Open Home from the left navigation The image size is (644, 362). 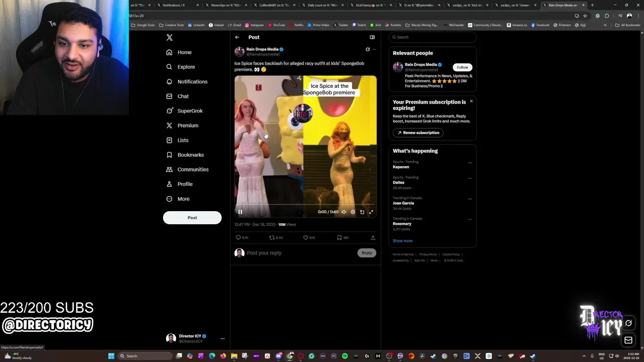click(x=179, y=52)
